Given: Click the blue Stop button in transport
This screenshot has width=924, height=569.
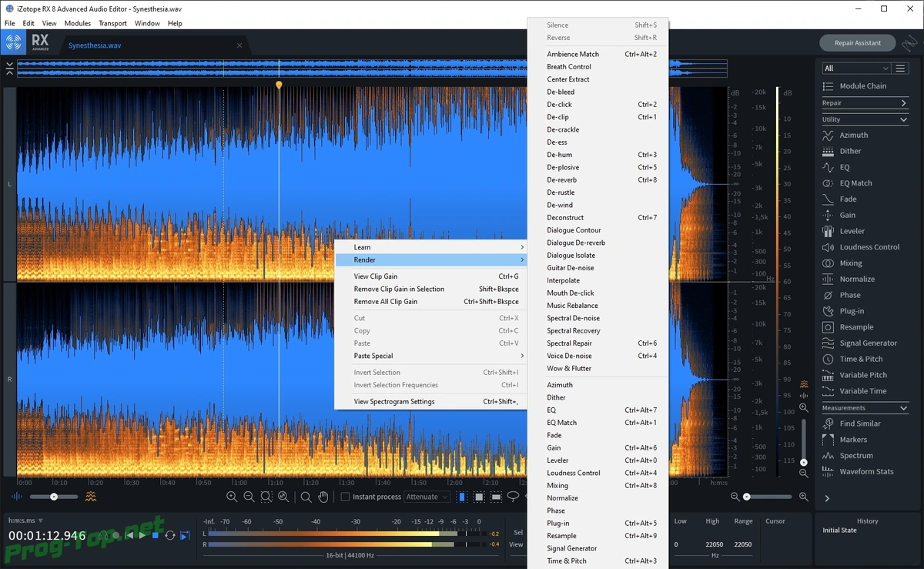Looking at the screenshot, I should tap(155, 534).
